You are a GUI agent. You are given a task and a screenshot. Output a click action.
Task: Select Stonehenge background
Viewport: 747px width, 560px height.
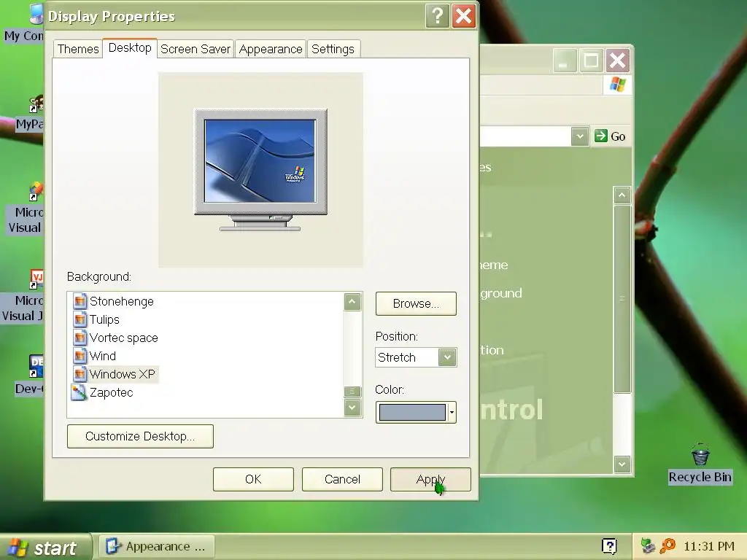point(122,301)
